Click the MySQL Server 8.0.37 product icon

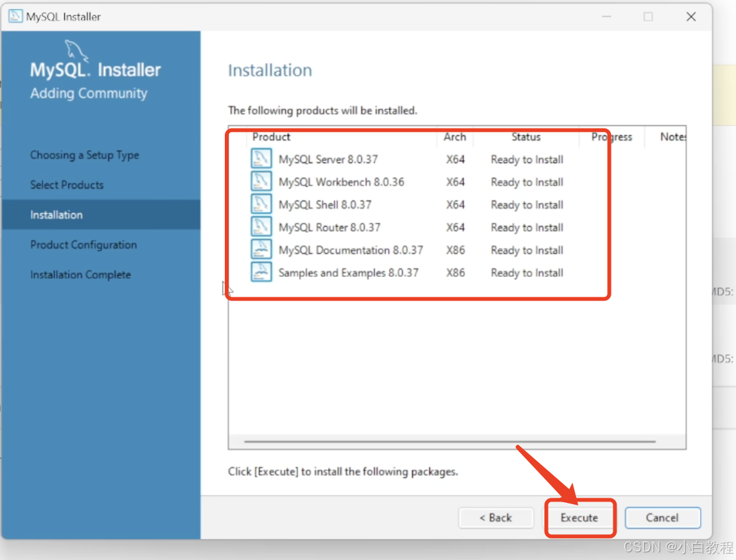[x=261, y=159]
